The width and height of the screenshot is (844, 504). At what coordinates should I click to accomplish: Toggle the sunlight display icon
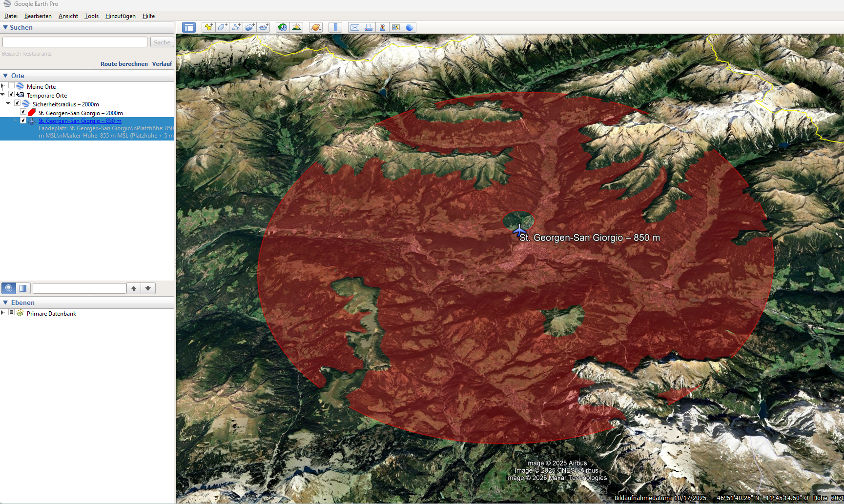click(x=296, y=27)
